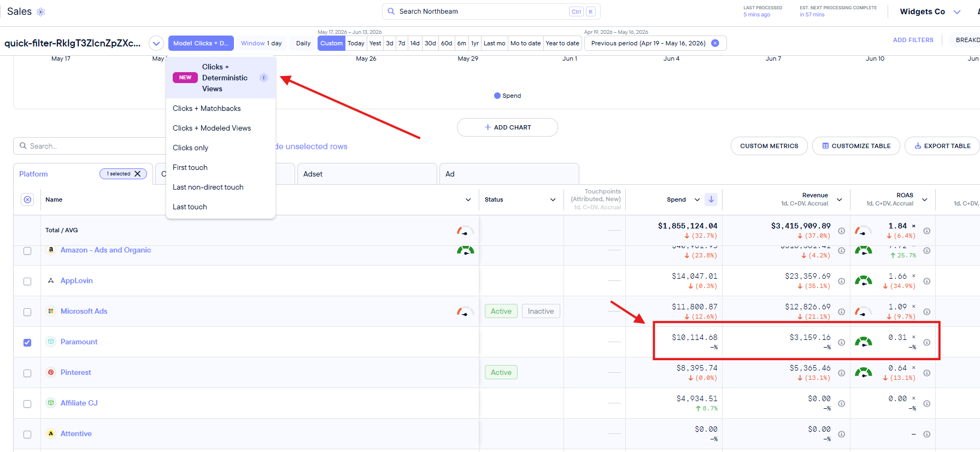
Task: Click the AppLovin ROAS gauge icon
Action: pyautogui.click(x=864, y=281)
